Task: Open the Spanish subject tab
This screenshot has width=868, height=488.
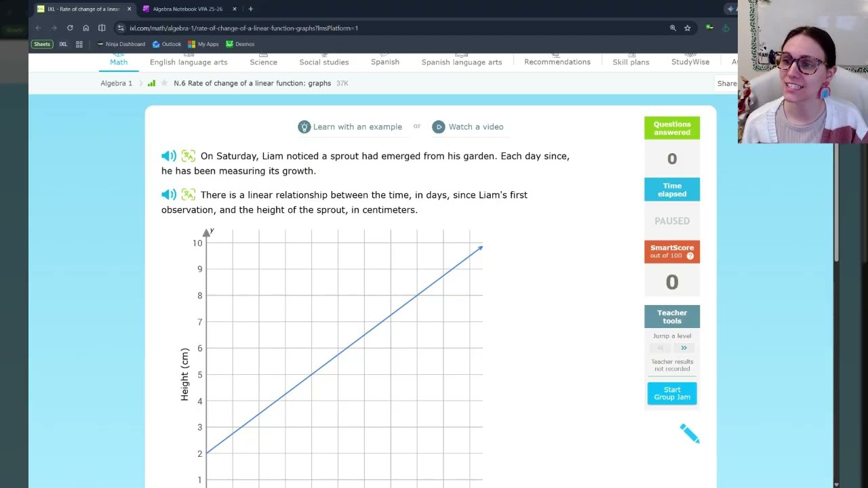Action: click(385, 62)
